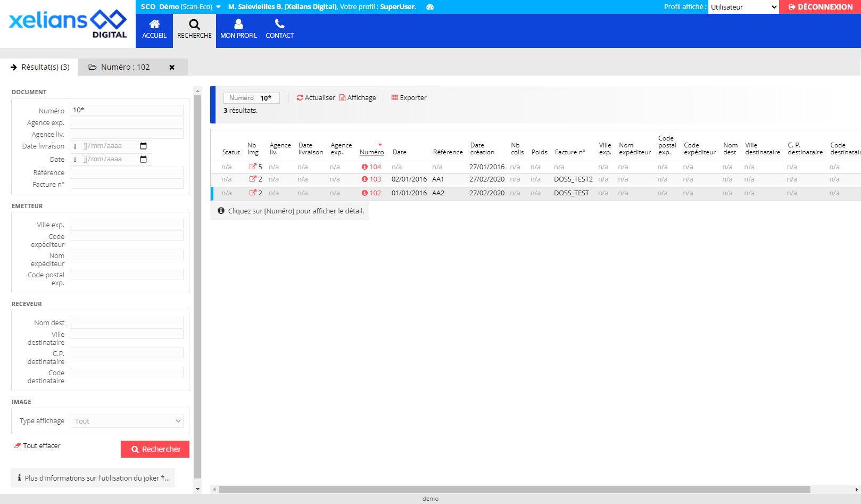Open calendar picker for the Date field
This screenshot has width=861, height=504.
(x=143, y=159)
